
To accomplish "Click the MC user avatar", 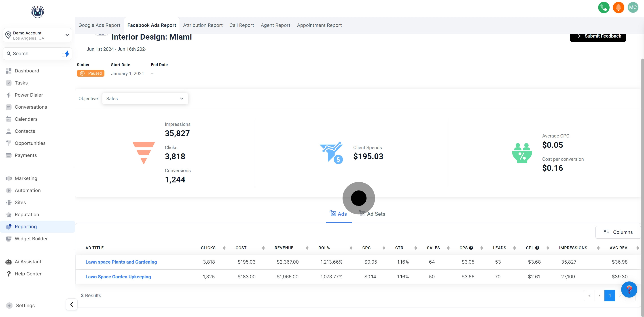I will 633,8.
